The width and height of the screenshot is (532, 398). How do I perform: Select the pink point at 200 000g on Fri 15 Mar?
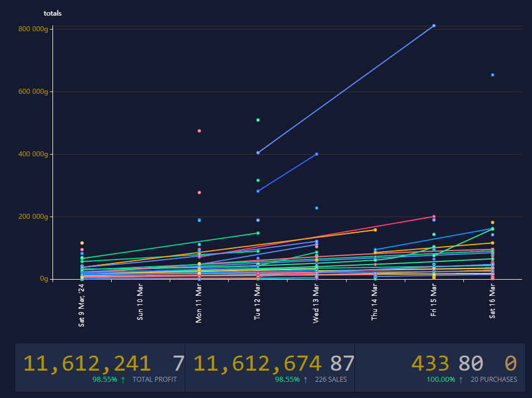434,217
